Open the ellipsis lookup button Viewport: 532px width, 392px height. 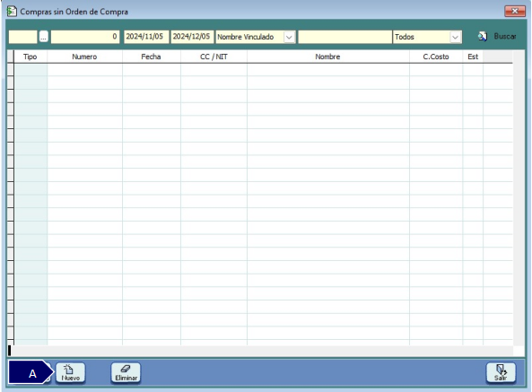(43, 37)
